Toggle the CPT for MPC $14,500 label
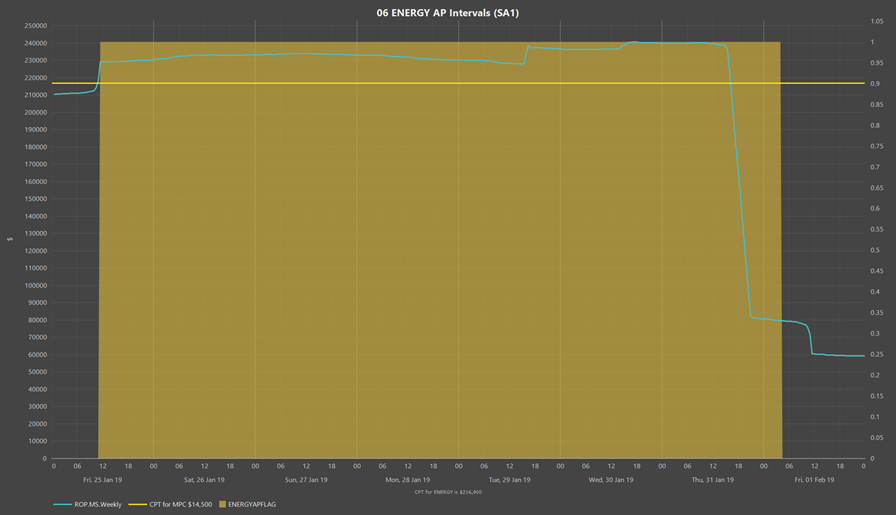 180,505
